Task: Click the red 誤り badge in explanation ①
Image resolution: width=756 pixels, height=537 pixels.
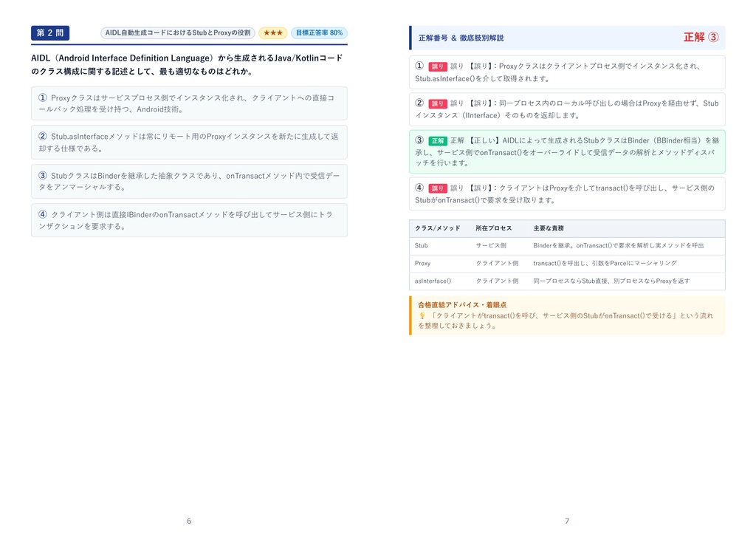Action: (x=437, y=66)
